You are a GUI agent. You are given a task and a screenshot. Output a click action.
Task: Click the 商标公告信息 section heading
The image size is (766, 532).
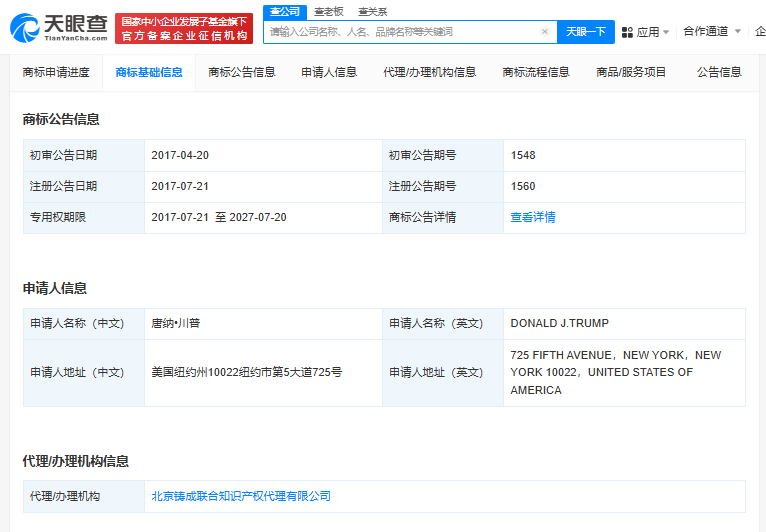click(x=61, y=119)
